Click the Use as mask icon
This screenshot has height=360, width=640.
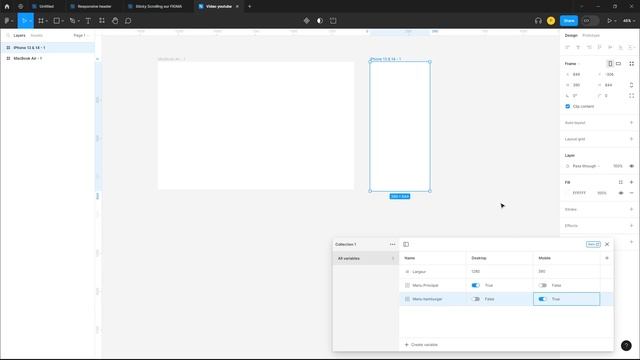coord(320,20)
